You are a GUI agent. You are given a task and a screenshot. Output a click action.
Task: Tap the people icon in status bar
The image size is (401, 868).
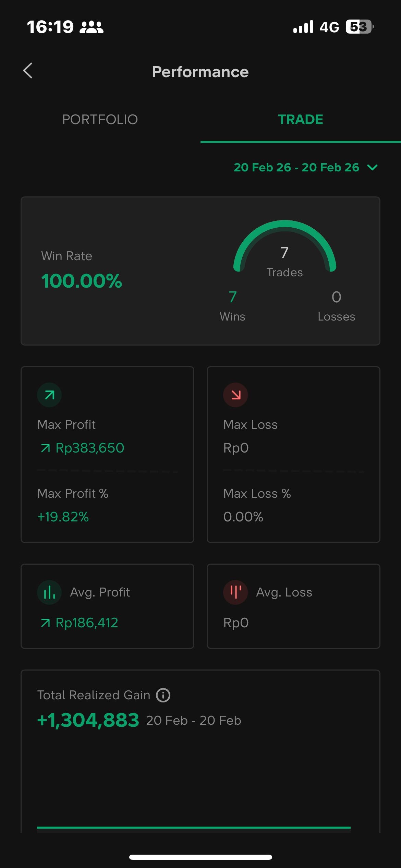[x=91, y=27]
